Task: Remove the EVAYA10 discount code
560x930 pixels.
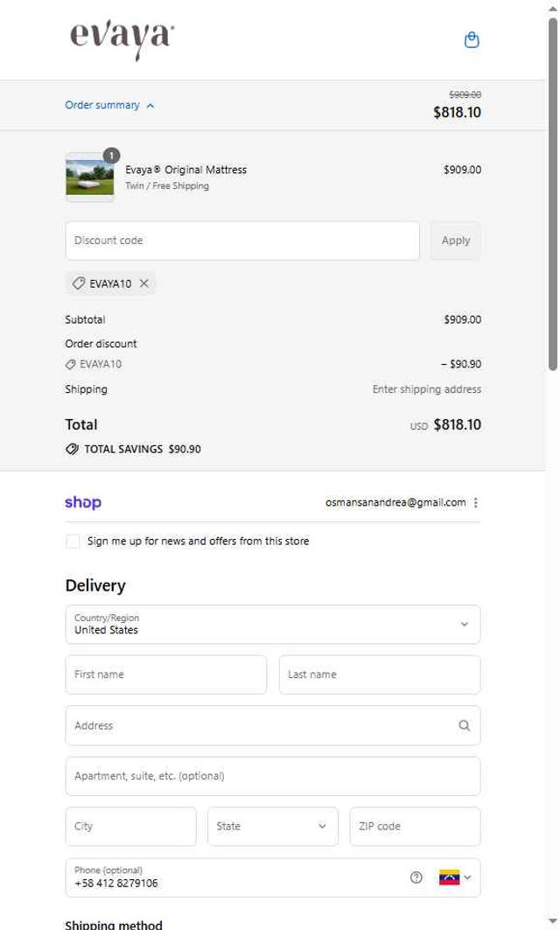Action: tap(144, 283)
